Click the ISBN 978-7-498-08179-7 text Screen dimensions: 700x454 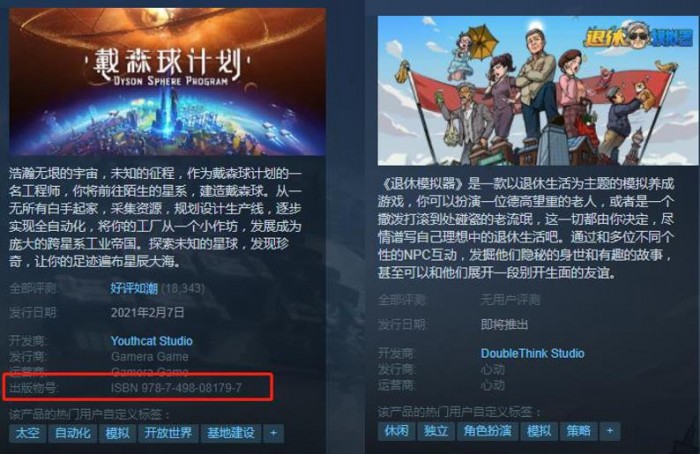tap(176, 388)
